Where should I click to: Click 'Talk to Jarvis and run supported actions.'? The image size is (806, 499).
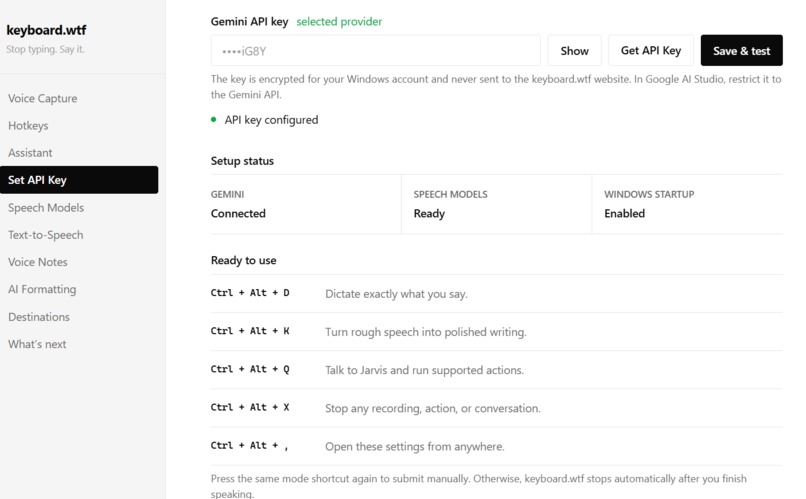point(425,370)
